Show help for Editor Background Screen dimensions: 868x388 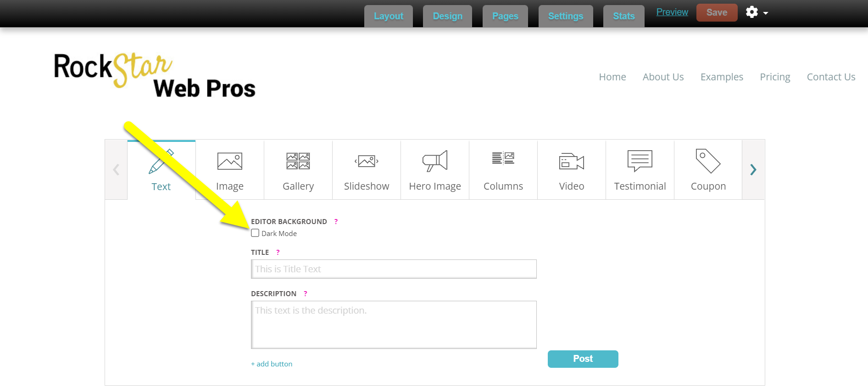(x=336, y=221)
